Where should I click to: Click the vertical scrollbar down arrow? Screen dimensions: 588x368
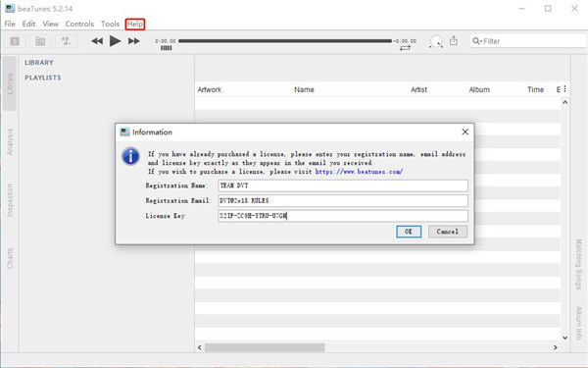tap(564, 338)
